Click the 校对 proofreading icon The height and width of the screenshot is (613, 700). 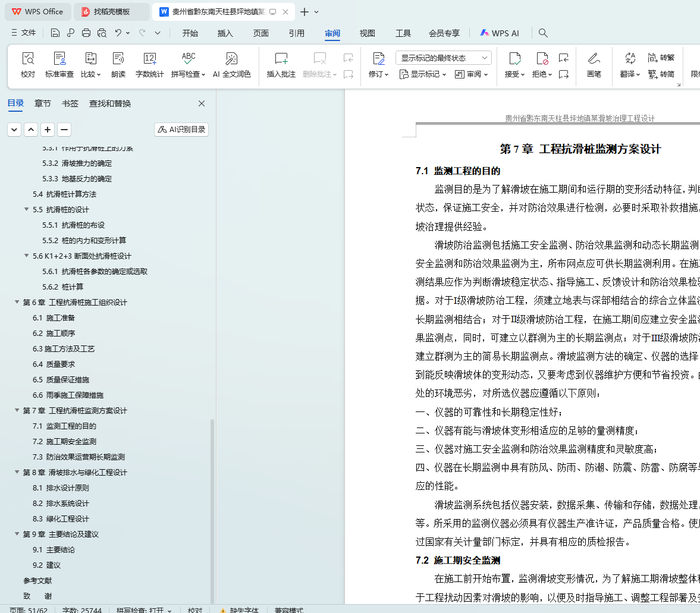point(28,59)
